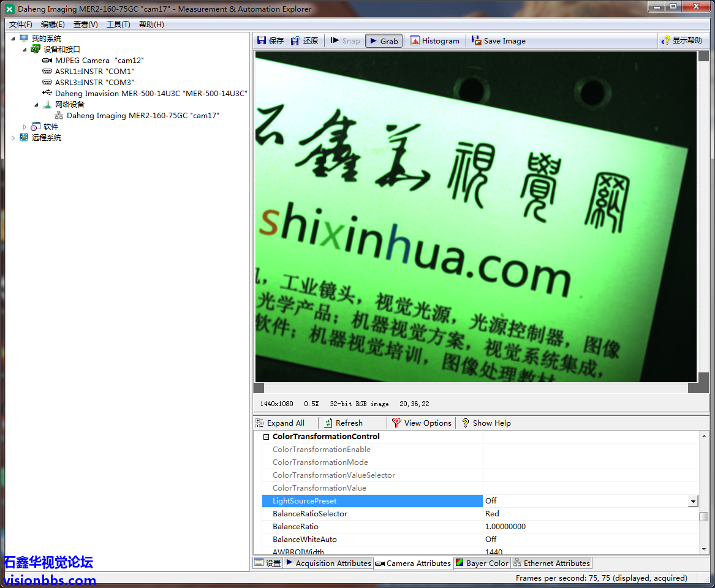
Task: Switch to the Acquisition Attributes tab
Action: 328,563
